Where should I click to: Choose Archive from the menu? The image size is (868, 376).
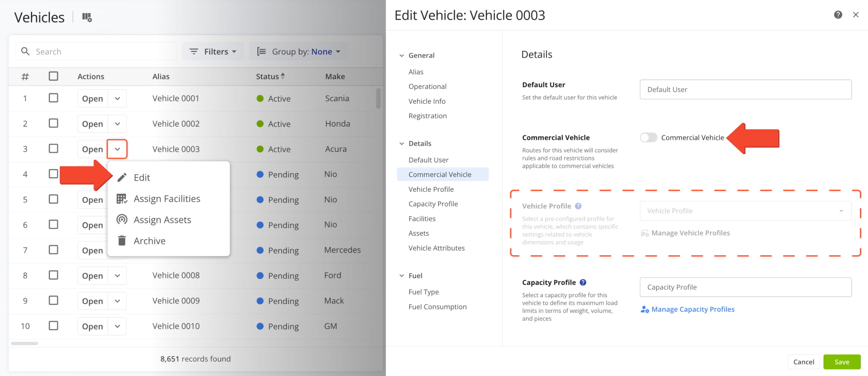169,241
